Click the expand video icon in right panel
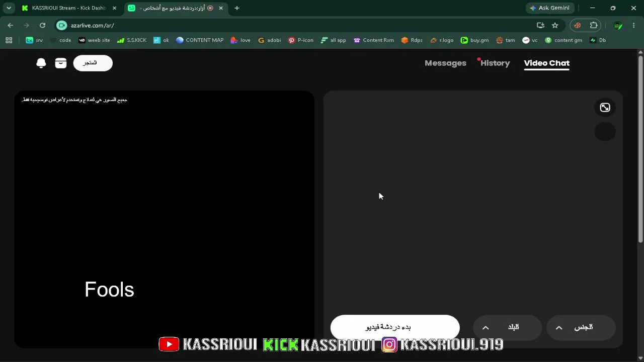 point(605,108)
